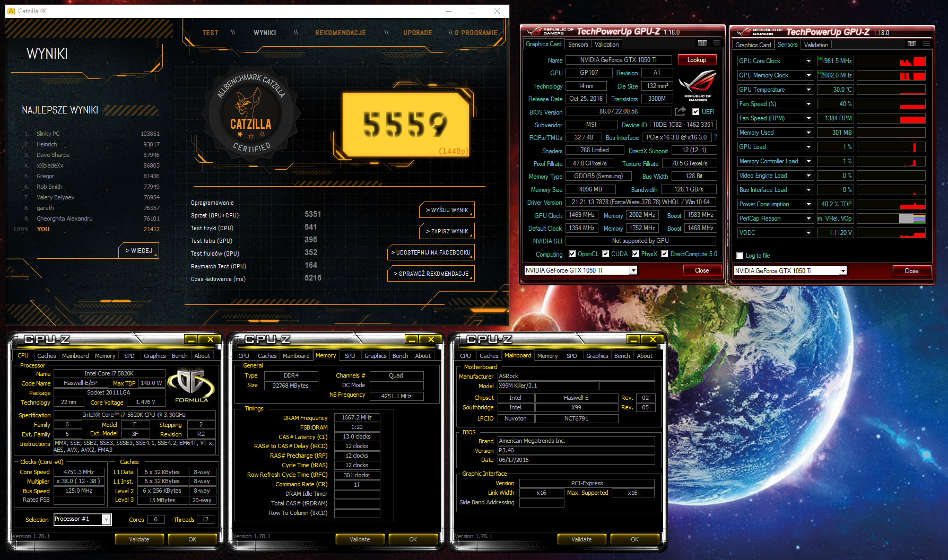The height and width of the screenshot is (560, 948).
Task: Click Validate in the CPU-Z processor window
Action: coord(139,539)
